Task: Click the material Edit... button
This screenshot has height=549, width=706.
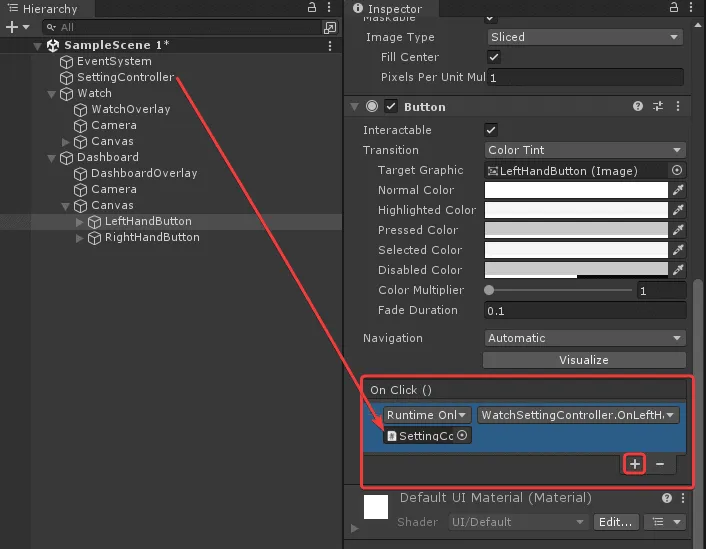Action: tap(615, 522)
